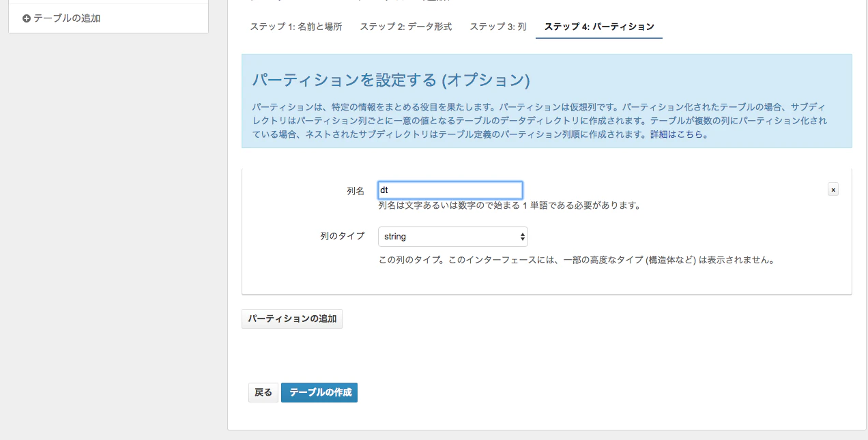Focus the 列名 input field containing dt
This screenshot has width=868, height=440.
click(450, 190)
